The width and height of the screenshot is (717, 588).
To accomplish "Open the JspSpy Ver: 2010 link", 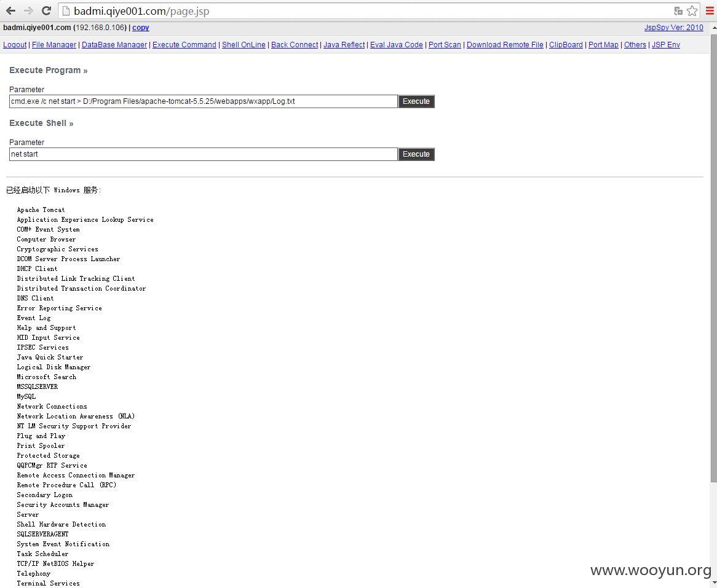I will [673, 28].
